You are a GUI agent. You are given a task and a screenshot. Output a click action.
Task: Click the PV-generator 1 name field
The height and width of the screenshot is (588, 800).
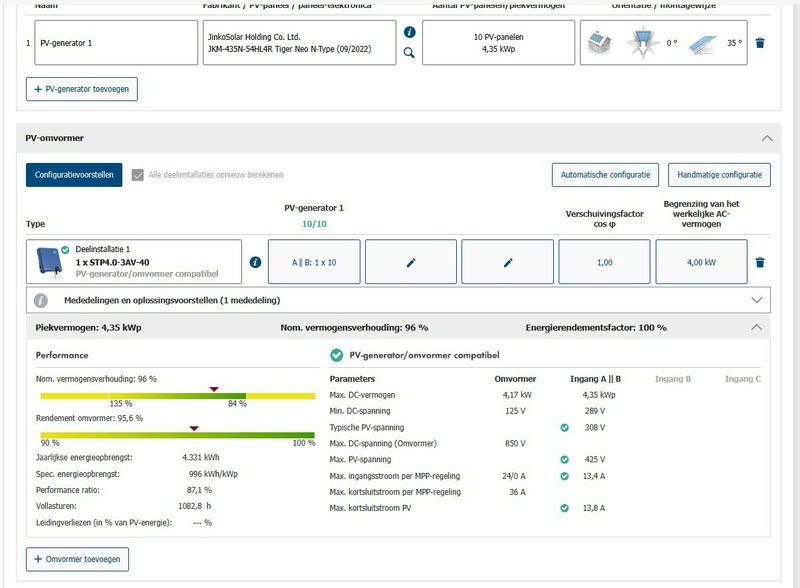click(116, 43)
